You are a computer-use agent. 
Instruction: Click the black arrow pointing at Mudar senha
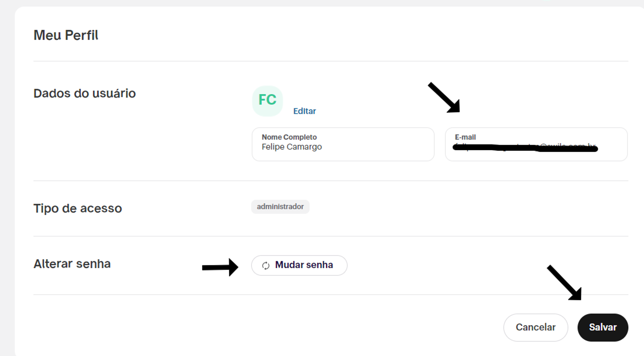[x=220, y=267]
